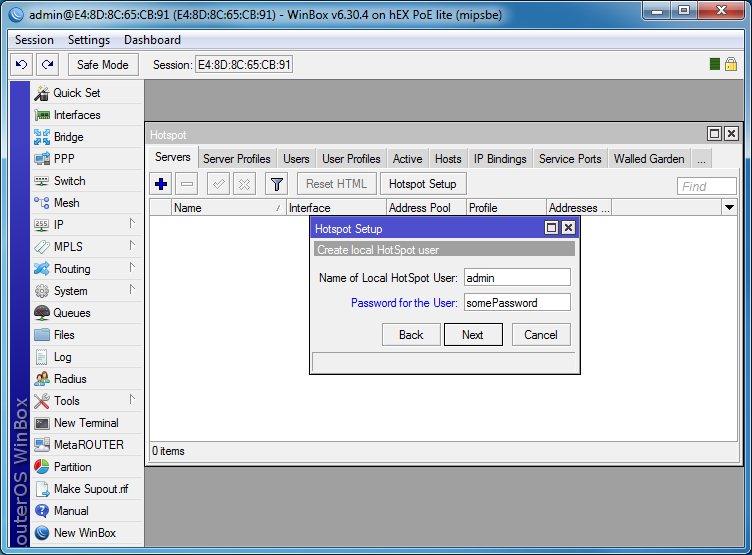
Task: Click the Hotspot Setup toolbar button
Action: [423, 184]
